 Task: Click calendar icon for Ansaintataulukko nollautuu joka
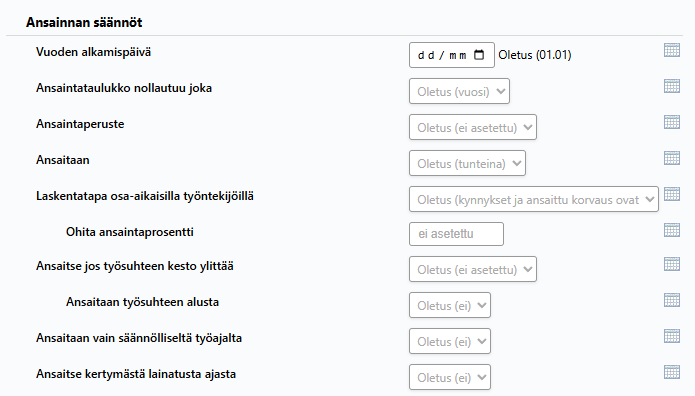click(672, 86)
